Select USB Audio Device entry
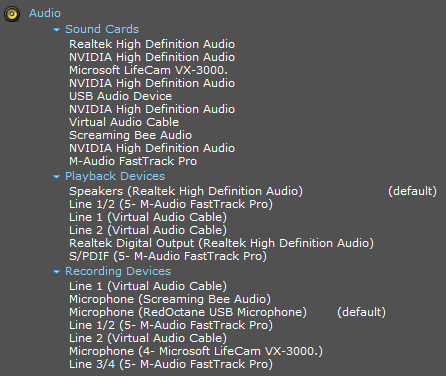Viewport: 446px width, 376px height. pos(120,96)
